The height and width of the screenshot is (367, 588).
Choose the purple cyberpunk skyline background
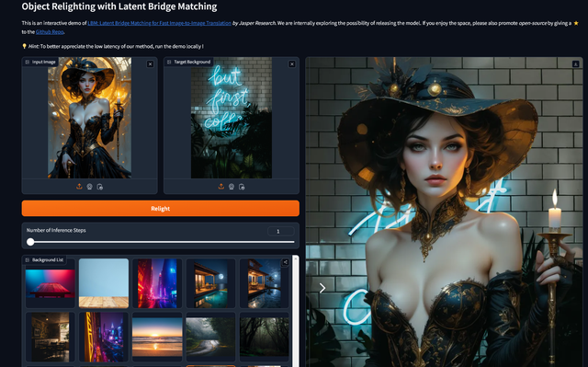pyautogui.click(x=104, y=337)
